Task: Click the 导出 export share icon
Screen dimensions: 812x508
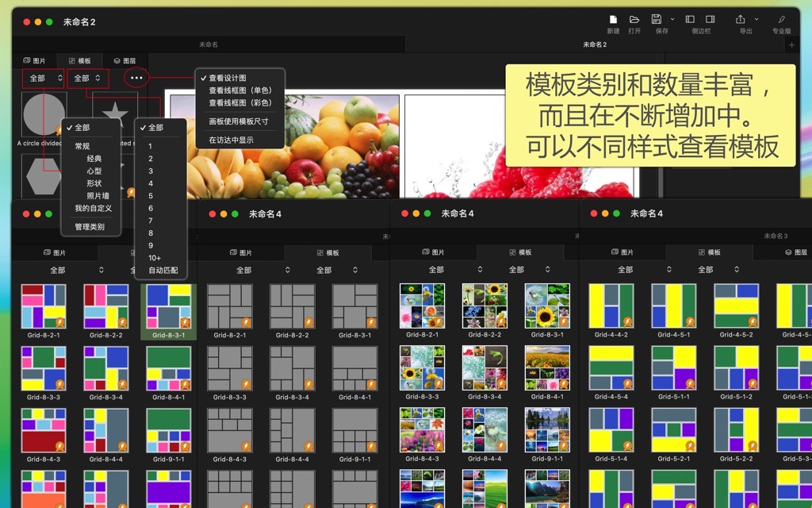Action: tap(741, 20)
